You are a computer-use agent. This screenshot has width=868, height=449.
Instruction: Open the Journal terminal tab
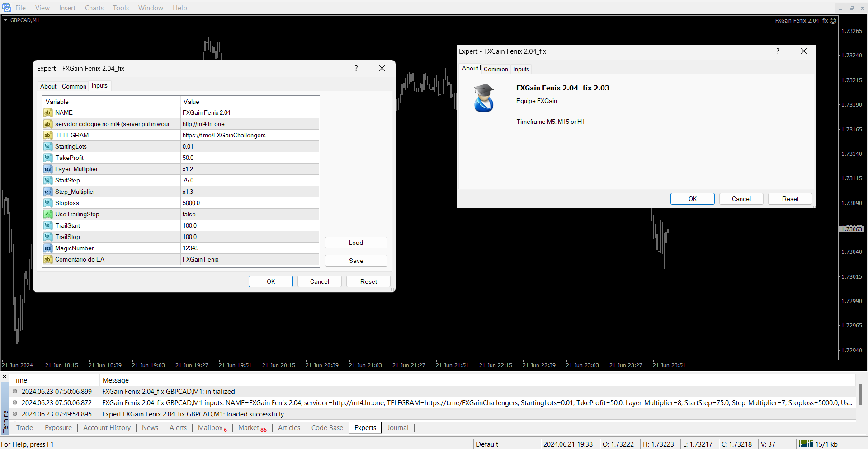pos(398,428)
